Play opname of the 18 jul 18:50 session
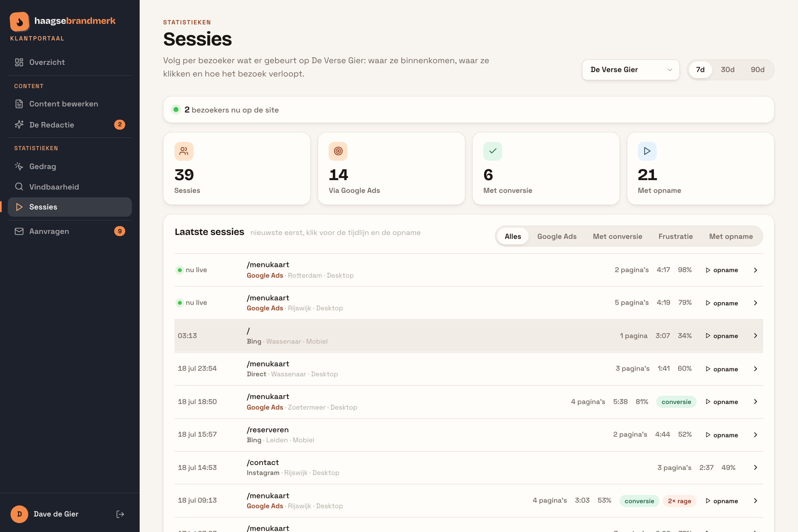 [722, 402]
